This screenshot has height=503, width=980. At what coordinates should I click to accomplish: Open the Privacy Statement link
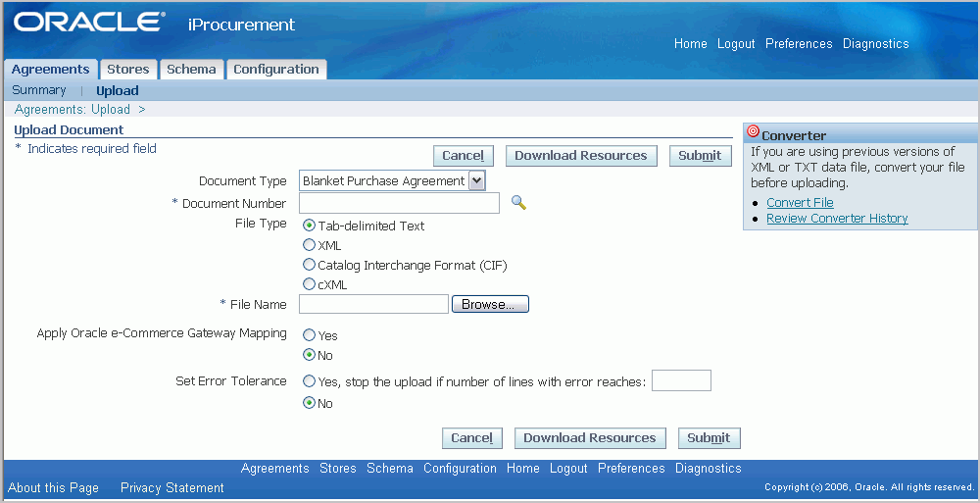(171, 487)
